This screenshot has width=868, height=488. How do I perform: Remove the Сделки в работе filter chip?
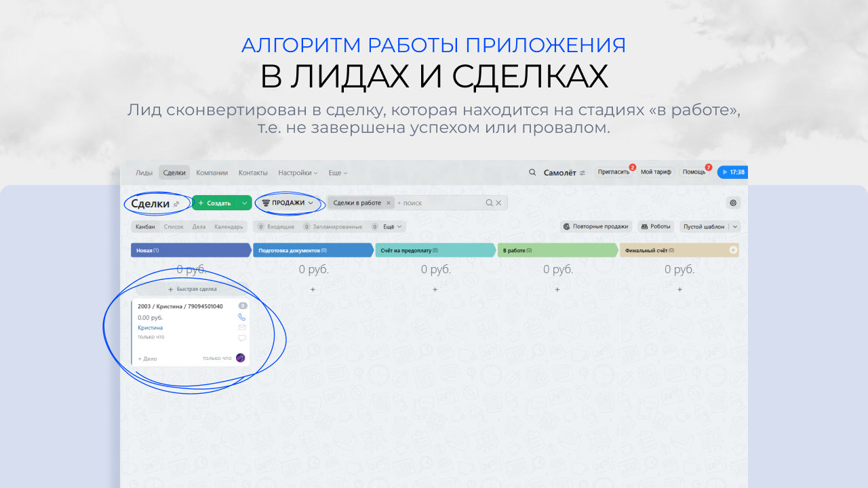click(x=389, y=203)
